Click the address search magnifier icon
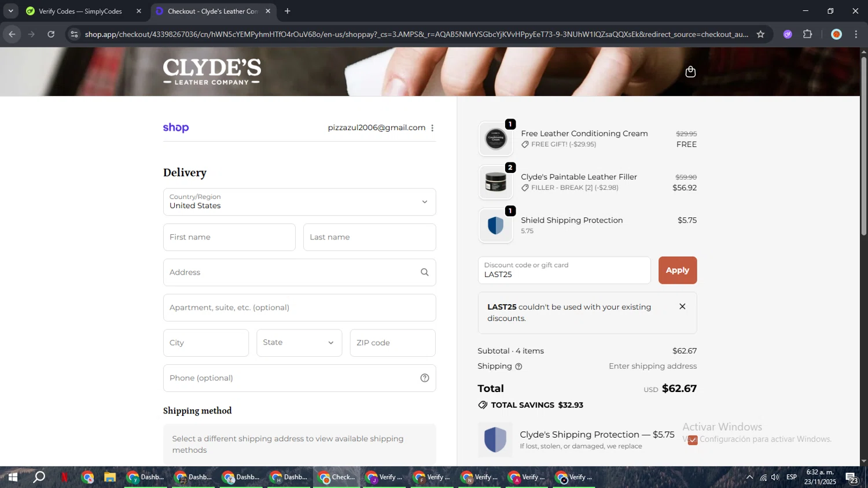The width and height of the screenshot is (868, 488). click(425, 272)
